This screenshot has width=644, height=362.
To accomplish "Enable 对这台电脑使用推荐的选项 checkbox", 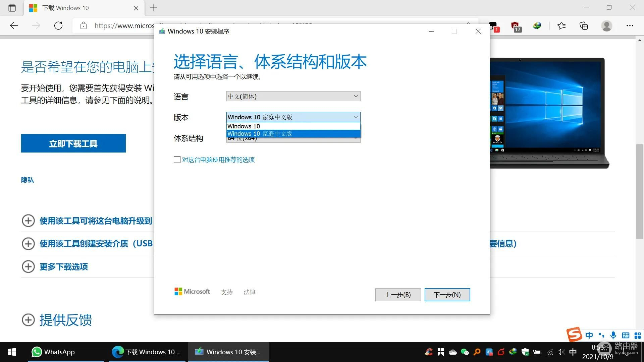I will pos(177,160).
